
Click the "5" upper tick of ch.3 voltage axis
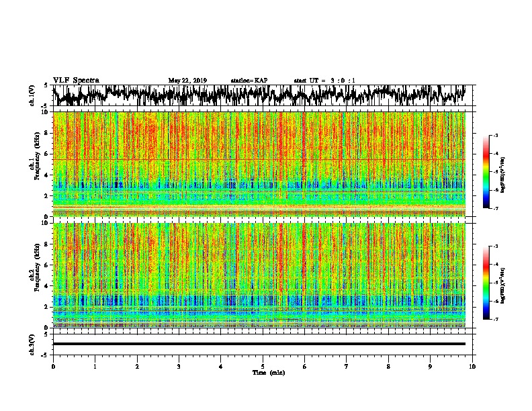point(46,334)
